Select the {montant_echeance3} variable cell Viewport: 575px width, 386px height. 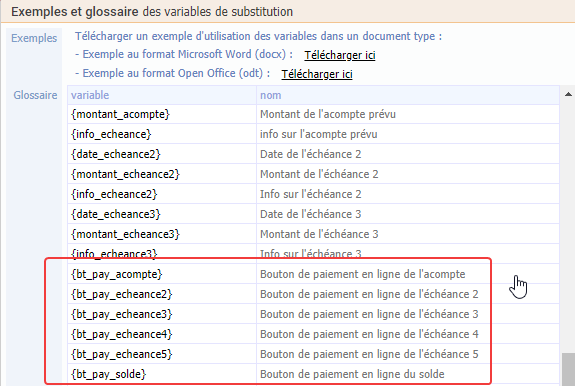[162, 234]
